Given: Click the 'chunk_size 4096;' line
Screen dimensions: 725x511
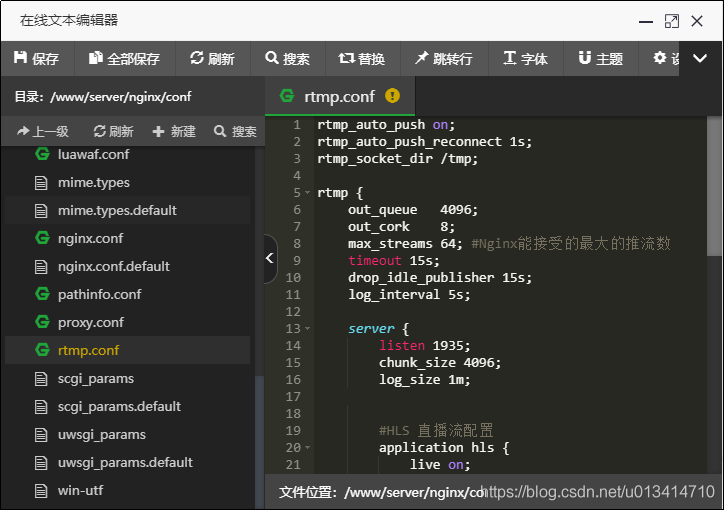Looking at the screenshot, I should click(440, 363).
